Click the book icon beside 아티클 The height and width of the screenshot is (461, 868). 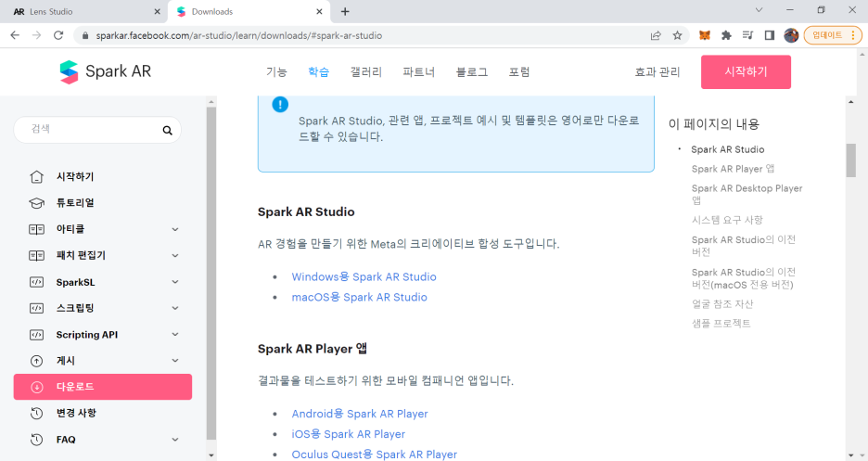(36, 229)
